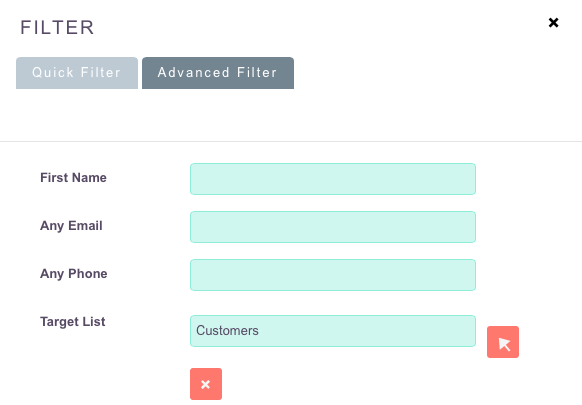The width and height of the screenshot is (582, 405).
Task: Activate the Any Phone input field
Action: click(333, 275)
